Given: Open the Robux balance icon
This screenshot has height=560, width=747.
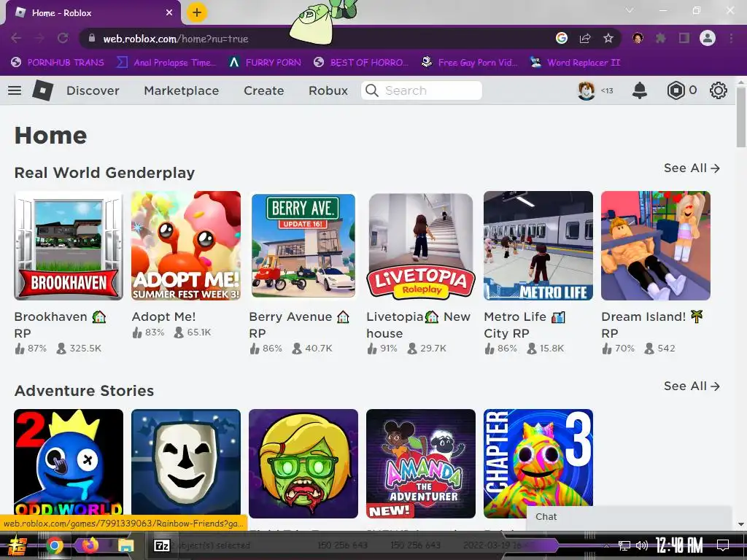Looking at the screenshot, I should point(676,90).
